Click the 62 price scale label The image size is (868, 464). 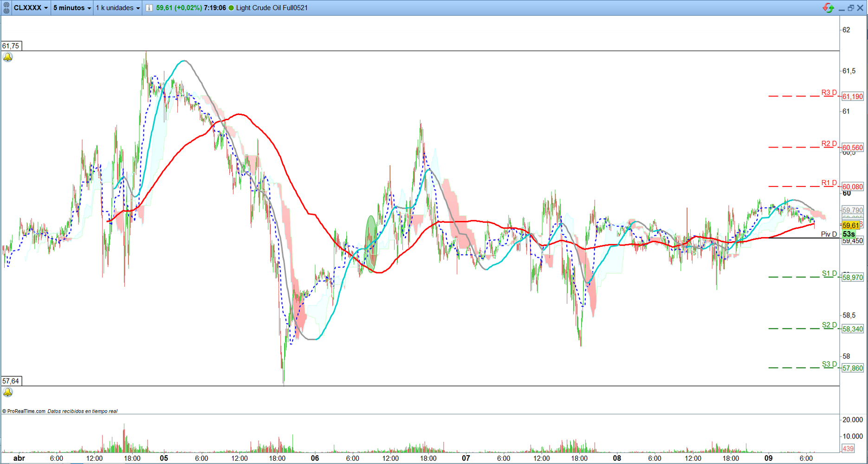point(847,30)
